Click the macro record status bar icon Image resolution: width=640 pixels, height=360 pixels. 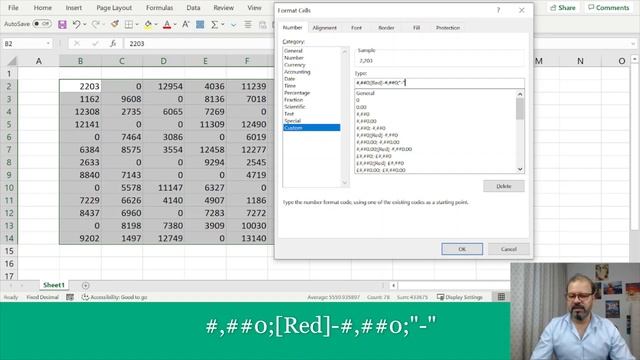coord(70,297)
